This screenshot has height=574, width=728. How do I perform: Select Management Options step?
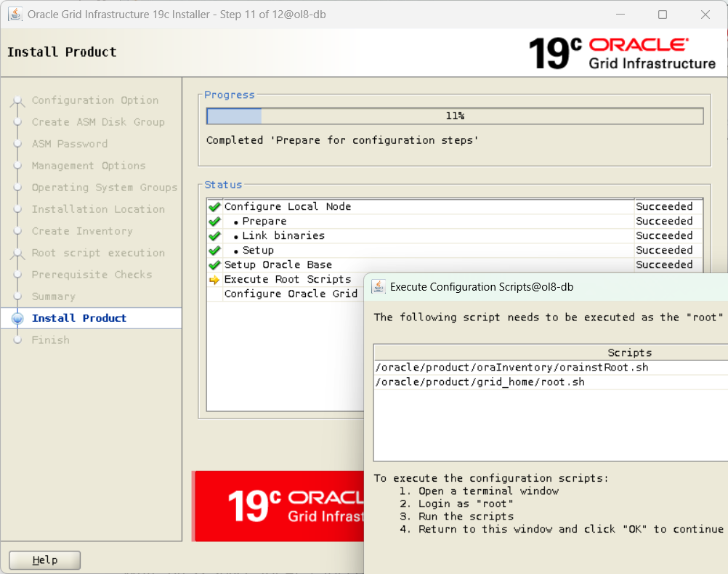click(x=88, y=166)
